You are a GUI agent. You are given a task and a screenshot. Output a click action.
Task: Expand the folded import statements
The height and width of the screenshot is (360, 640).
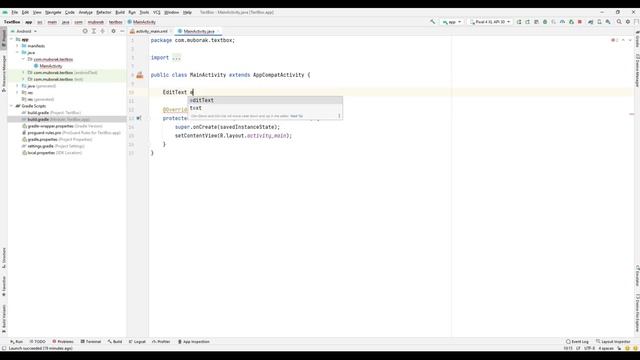pyautogui.click(x=176, y=58)
